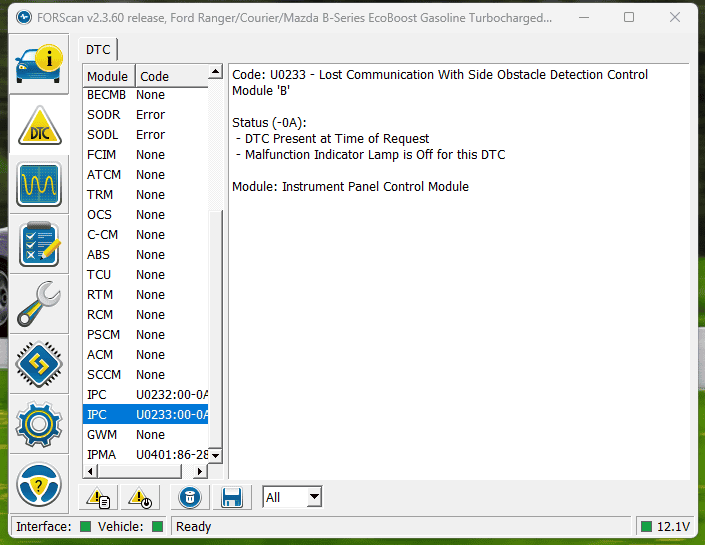The height and width of the screenshot is (545, 705).
Task: Select the highlighted IPC U0233:00-0A row
Action: pyautogui.click(x=145, y=415)
